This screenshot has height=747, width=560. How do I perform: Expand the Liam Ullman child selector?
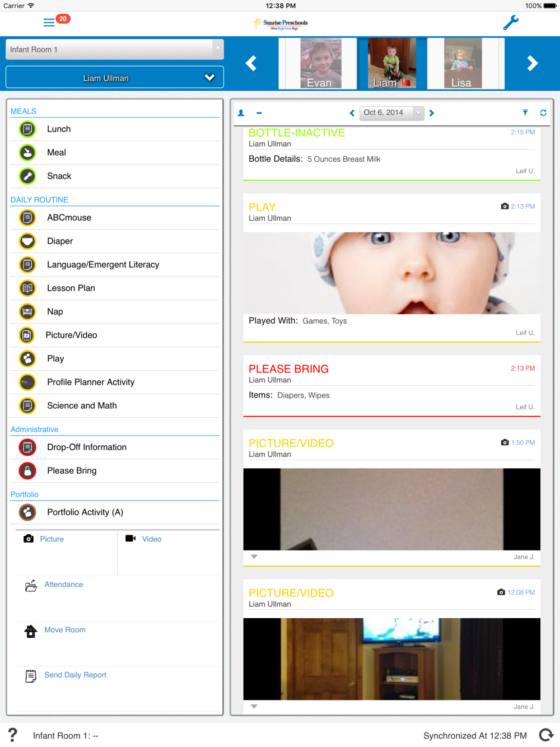tap(114, 78)
